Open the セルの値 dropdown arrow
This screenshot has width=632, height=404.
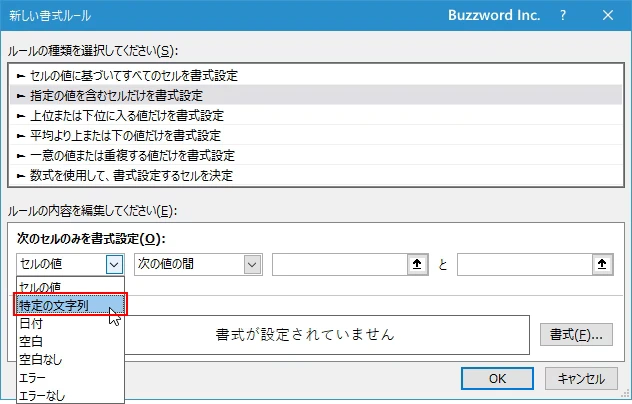point(114,264)
